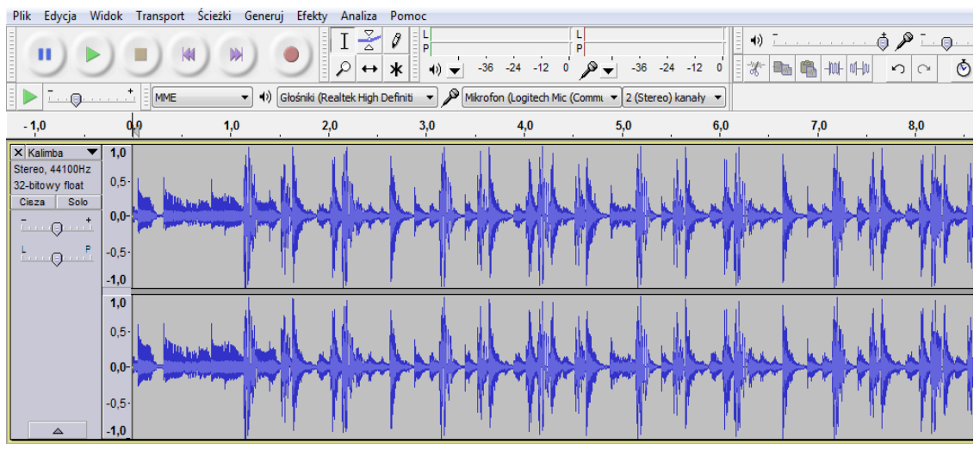This screenshot has width=980, height=450.
Task: Pause playback with the Pause button
Action: pyautogui.click(x=45, y=54)
